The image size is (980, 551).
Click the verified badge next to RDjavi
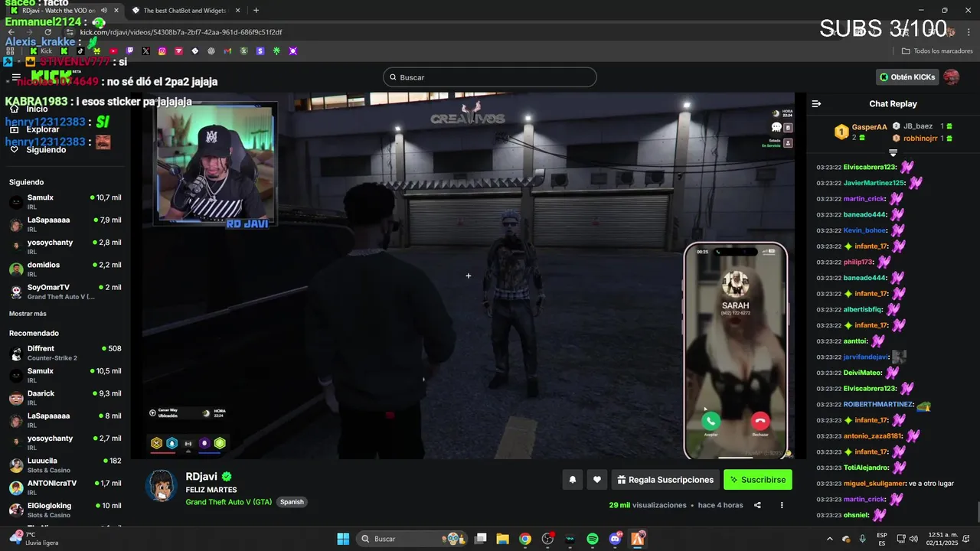(227, 476)
